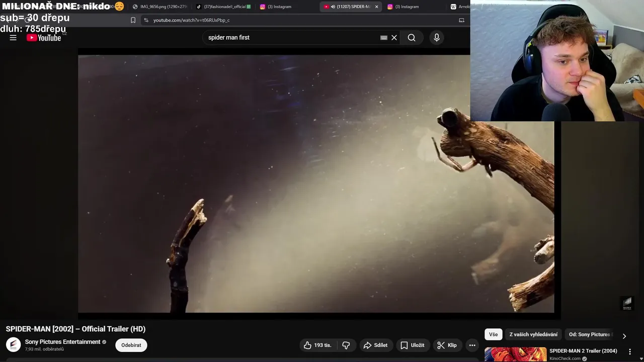Open the YouTube hamburger guide menu
Screen dimensions: 644x362
point(13,38)
